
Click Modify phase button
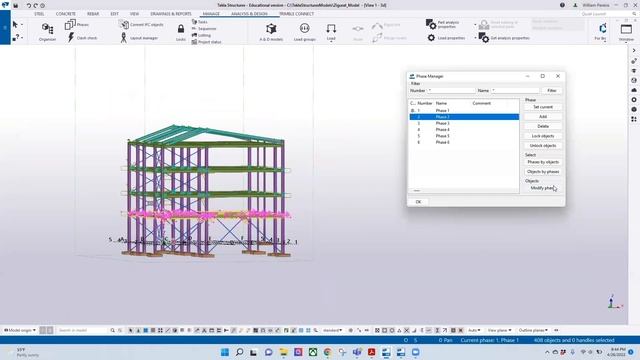coord(543,188)
